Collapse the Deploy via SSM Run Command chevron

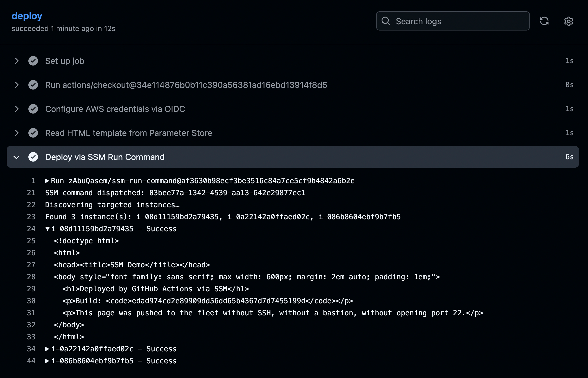(16, 157)
